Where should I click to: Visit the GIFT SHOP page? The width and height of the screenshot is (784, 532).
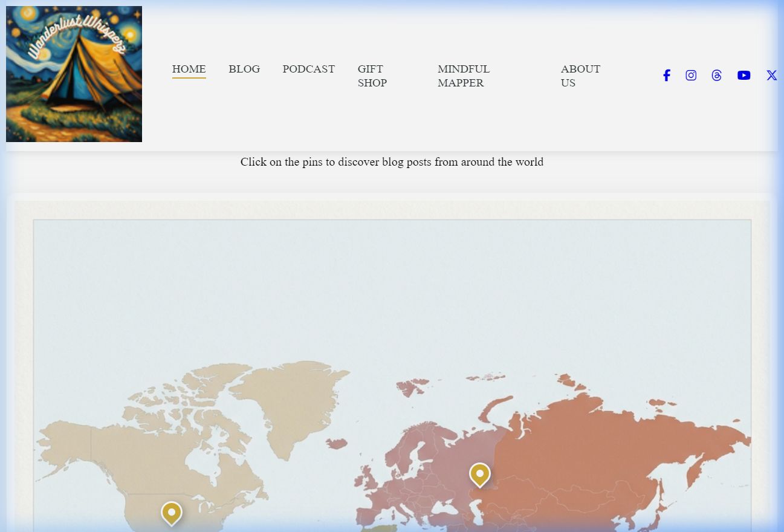point(372,76)
